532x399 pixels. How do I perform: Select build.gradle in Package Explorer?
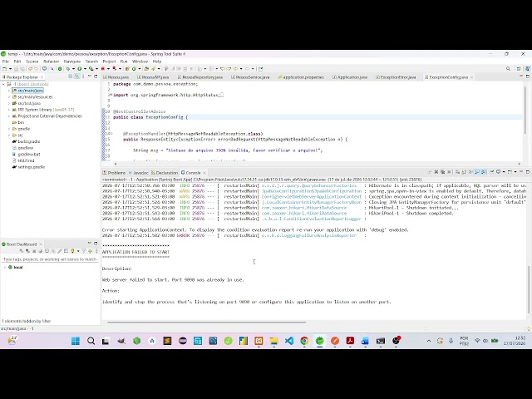(29, 141)
